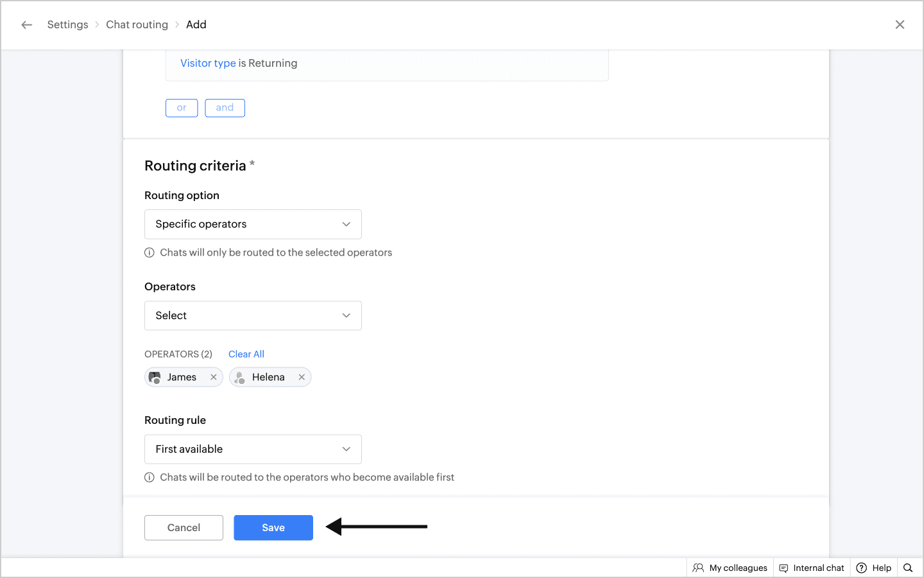The width and height of the screenshot is (924, 578).
Task: Click the back arrow icon
Action: point(26,25)
